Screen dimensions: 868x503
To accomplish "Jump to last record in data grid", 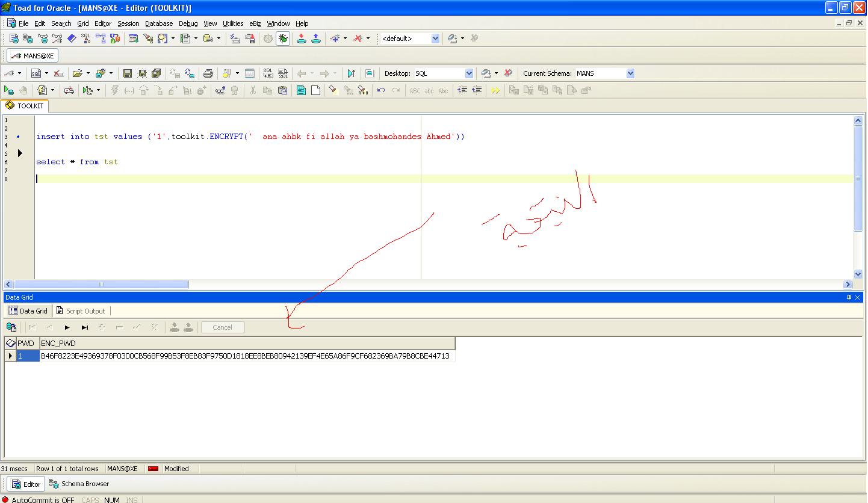I will pos(85,327).
